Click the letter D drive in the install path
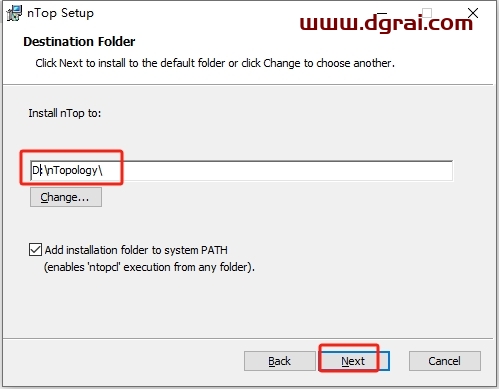 [x=35, y=171]
